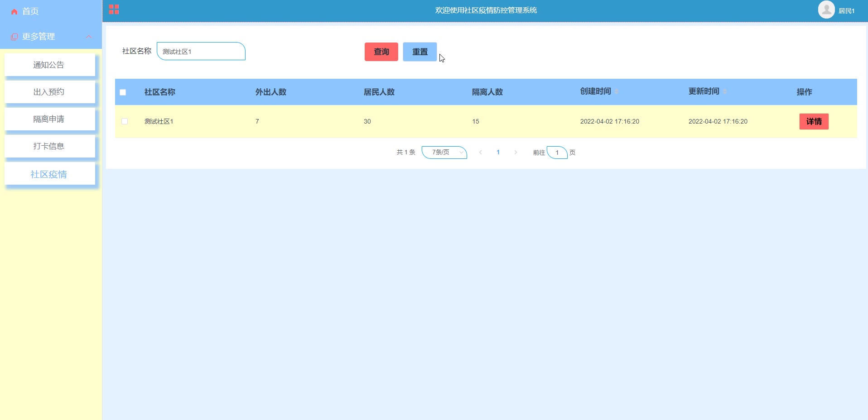
Task: Click the 查询 search button
Action: (381, 52)
